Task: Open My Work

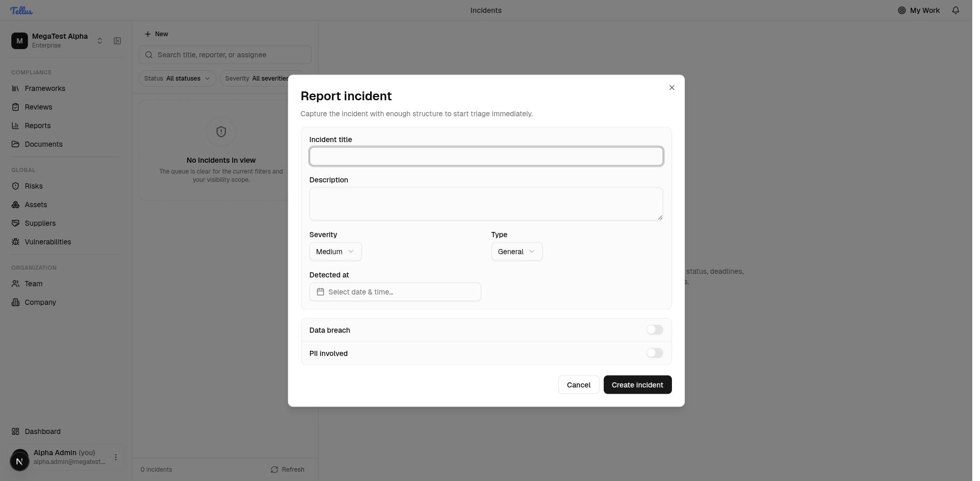Action: 919,10
